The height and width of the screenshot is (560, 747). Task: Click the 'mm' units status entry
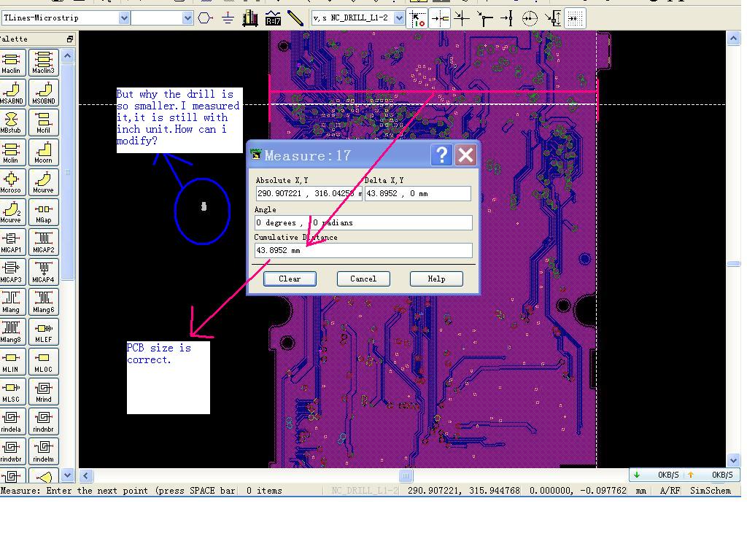tap(640, 490)
